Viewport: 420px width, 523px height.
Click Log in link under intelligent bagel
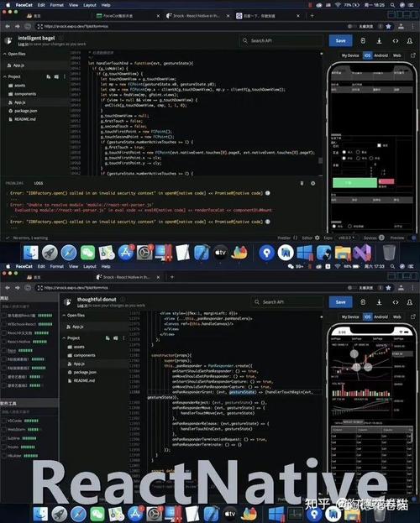click(23, 44)
